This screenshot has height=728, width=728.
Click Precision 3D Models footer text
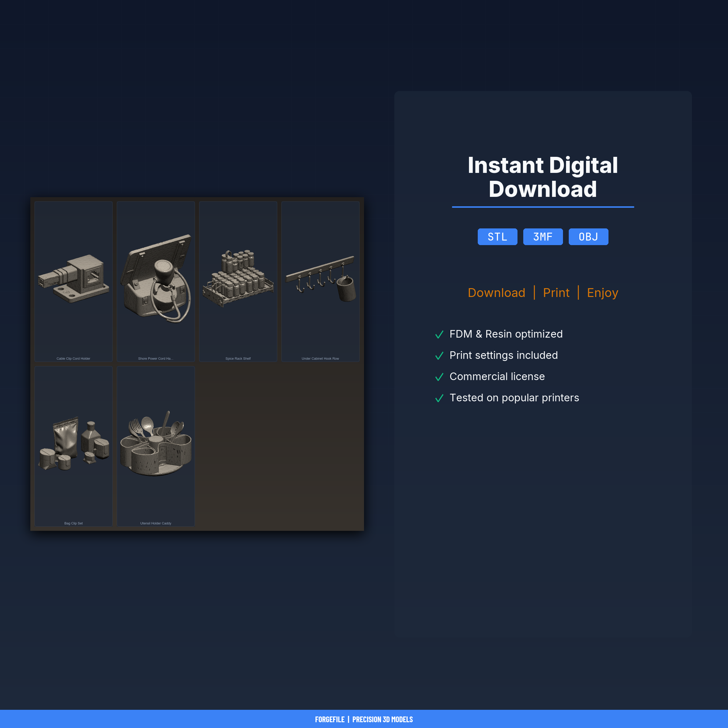[x=383, y=719]
